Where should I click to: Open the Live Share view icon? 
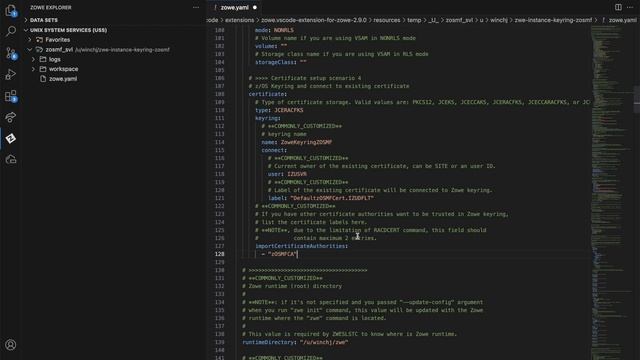point(11,117)
